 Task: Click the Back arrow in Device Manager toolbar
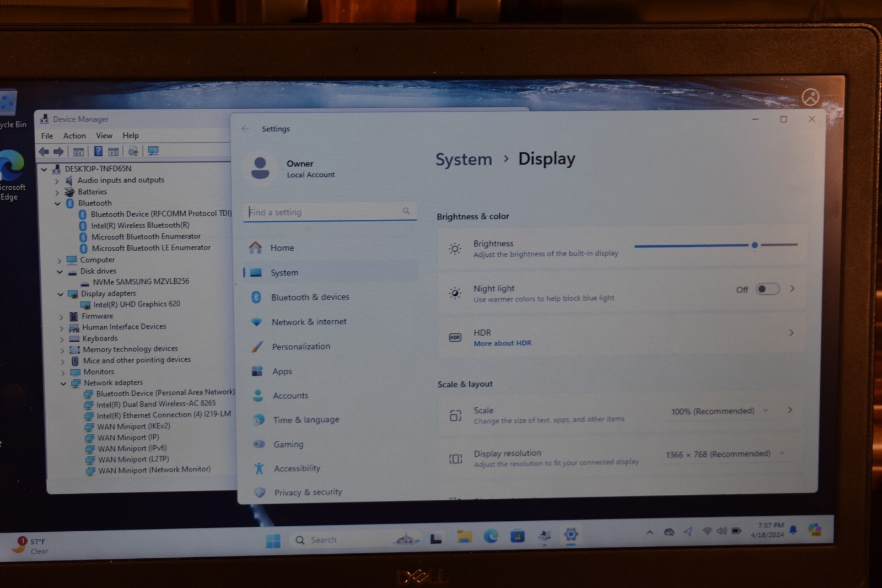[x=44, y=152]
